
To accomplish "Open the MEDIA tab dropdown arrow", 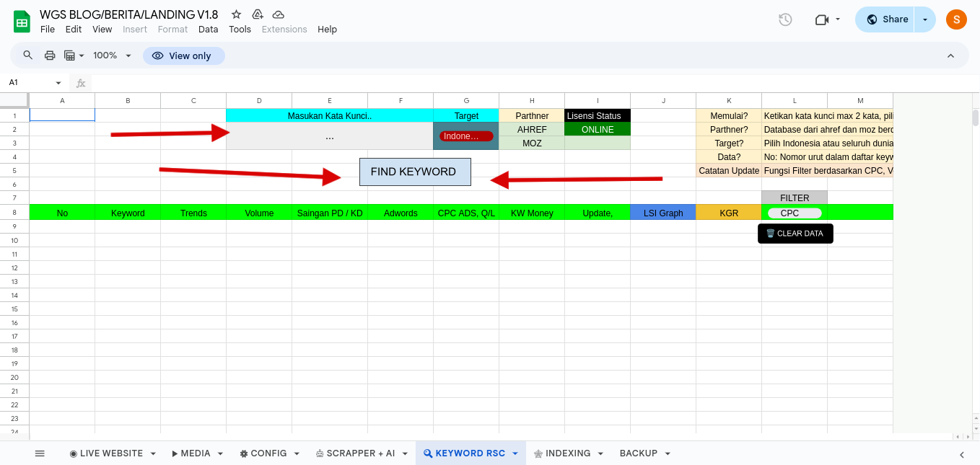I will click(x=220, y=453).
